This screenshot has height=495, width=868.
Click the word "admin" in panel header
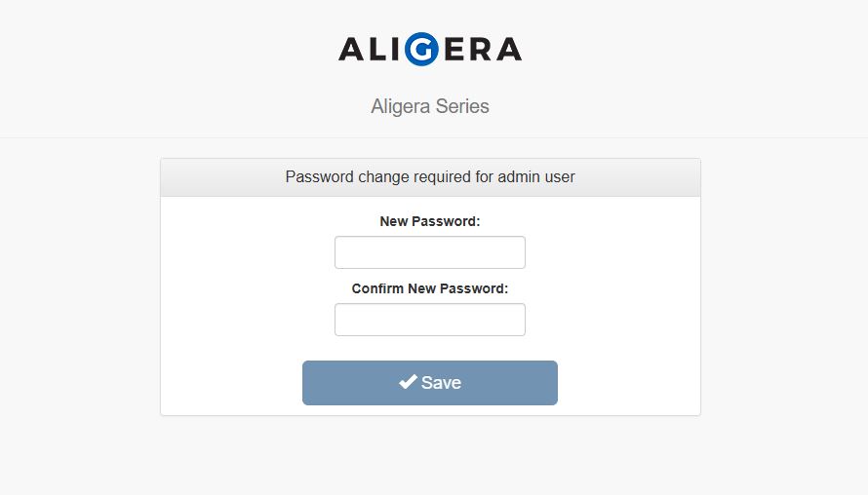pyautogui.click(x=519, y=177)
